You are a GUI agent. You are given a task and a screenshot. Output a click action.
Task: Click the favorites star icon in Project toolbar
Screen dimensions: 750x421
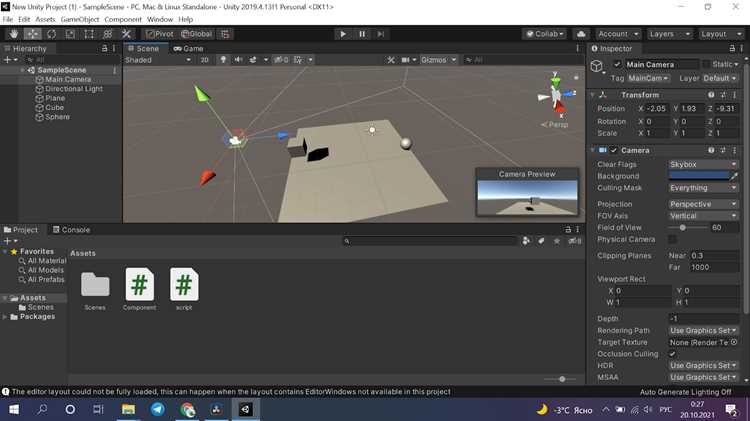(x=556, y=241)
